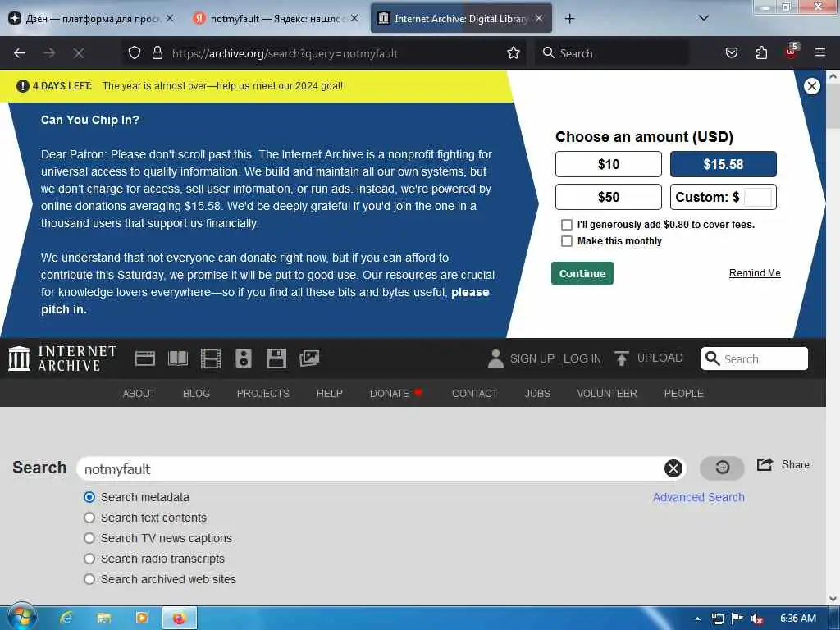Open the PROJECTS menu item

click(x=263, y=393)
